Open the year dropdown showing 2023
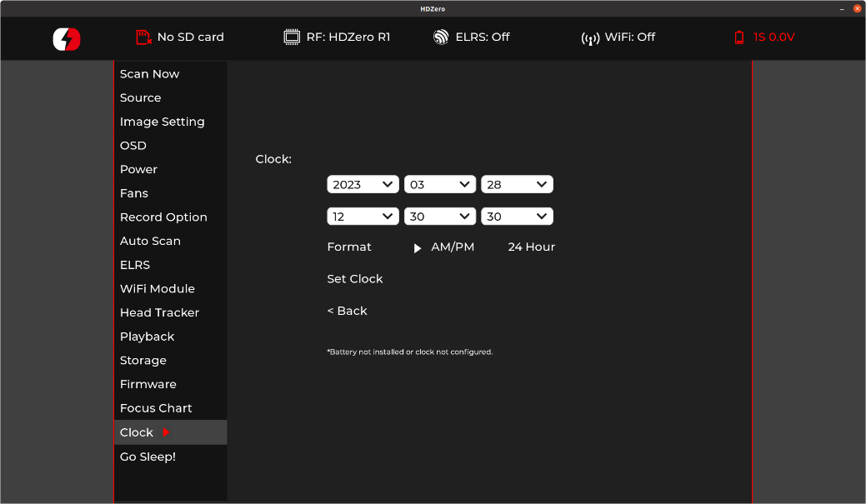 point(363,185)
